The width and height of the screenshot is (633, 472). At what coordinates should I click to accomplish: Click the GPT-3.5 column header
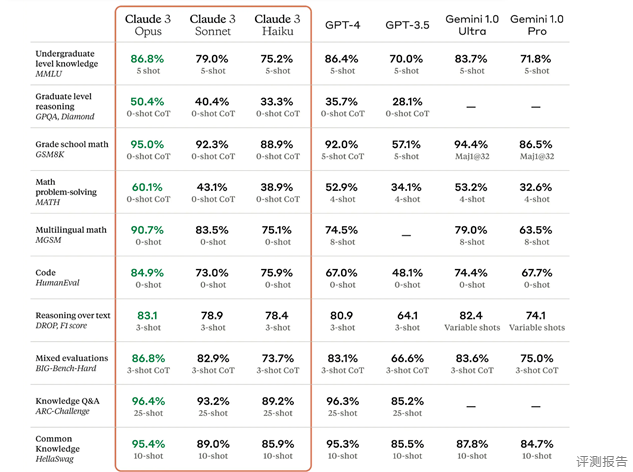point(407,25)
